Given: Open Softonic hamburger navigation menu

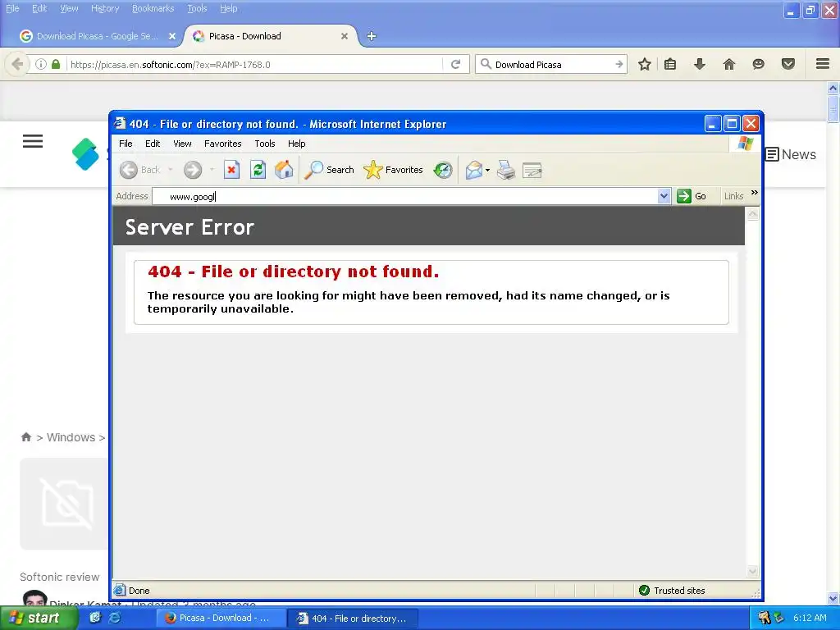Looking at the screenshot, I should 33,141.
